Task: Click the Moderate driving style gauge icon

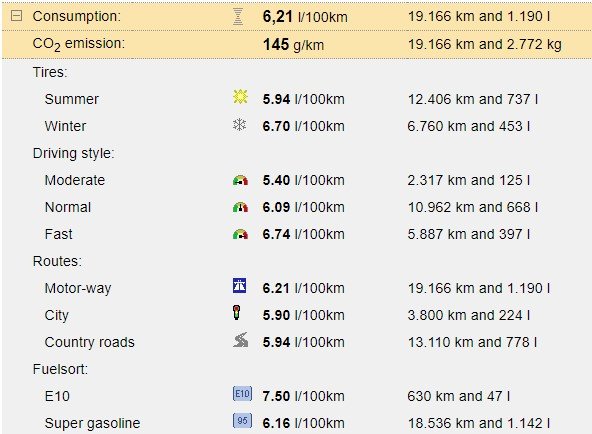Action: 240,180
